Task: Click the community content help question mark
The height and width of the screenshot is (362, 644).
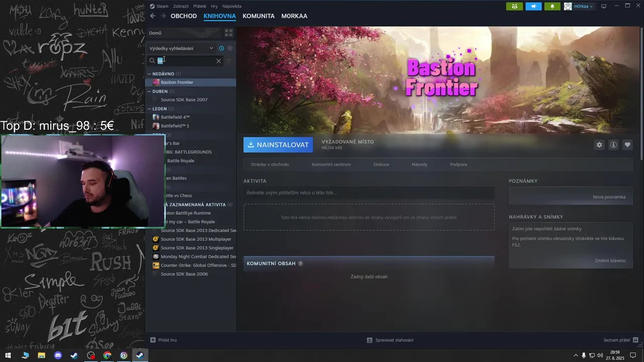Action: [x=300, y=263]
